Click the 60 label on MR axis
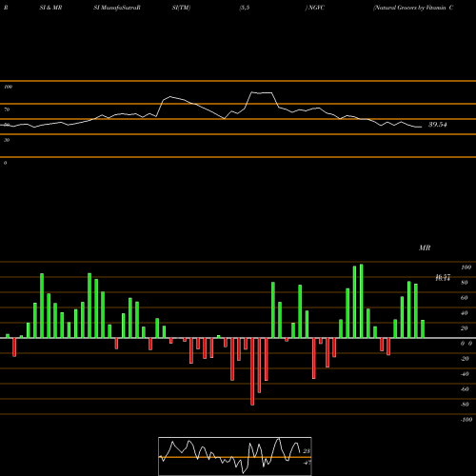The height and width of the screenshot is (476, 476). [465, 298]
